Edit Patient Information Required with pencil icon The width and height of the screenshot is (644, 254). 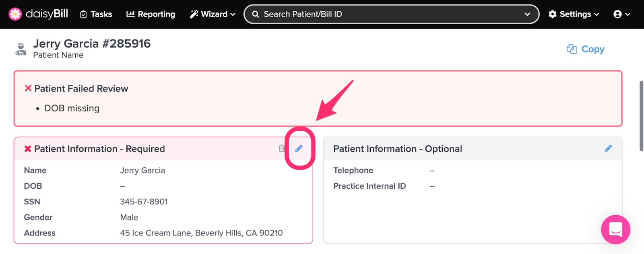coord(299,148)
